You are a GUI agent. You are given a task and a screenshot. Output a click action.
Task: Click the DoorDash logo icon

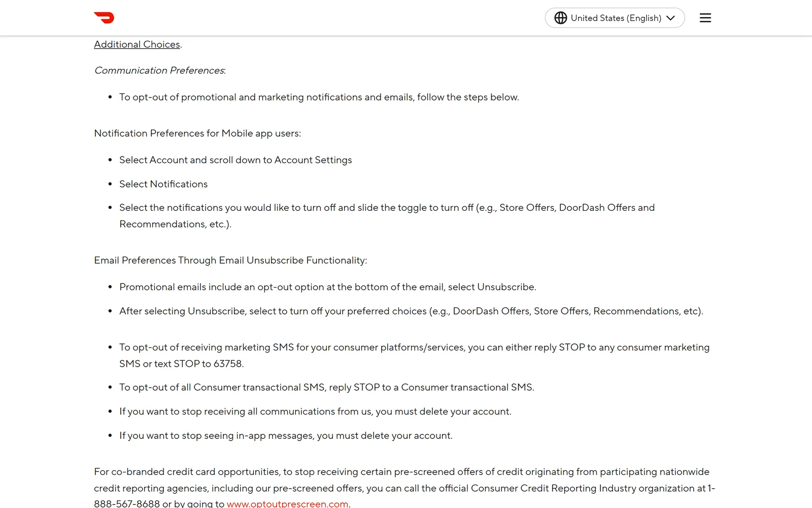point(104,18)
